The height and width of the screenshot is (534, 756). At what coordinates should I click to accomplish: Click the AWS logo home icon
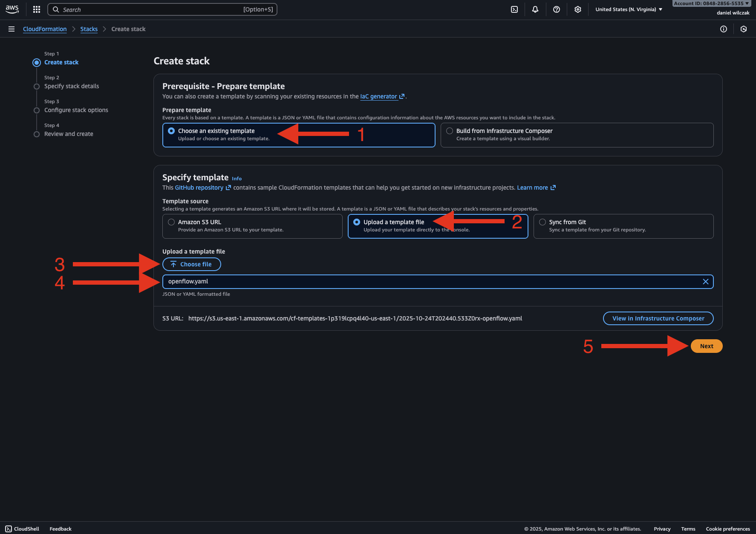12,9
